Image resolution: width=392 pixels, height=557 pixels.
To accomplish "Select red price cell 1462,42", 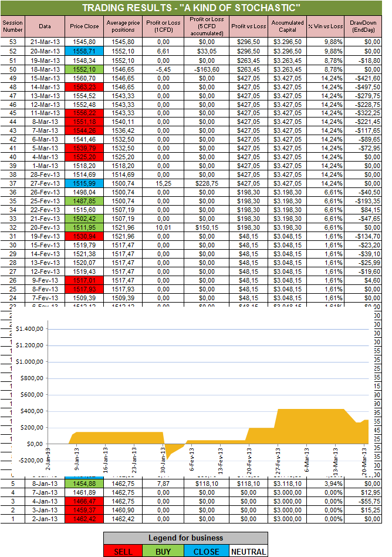I will coord(84,519).
